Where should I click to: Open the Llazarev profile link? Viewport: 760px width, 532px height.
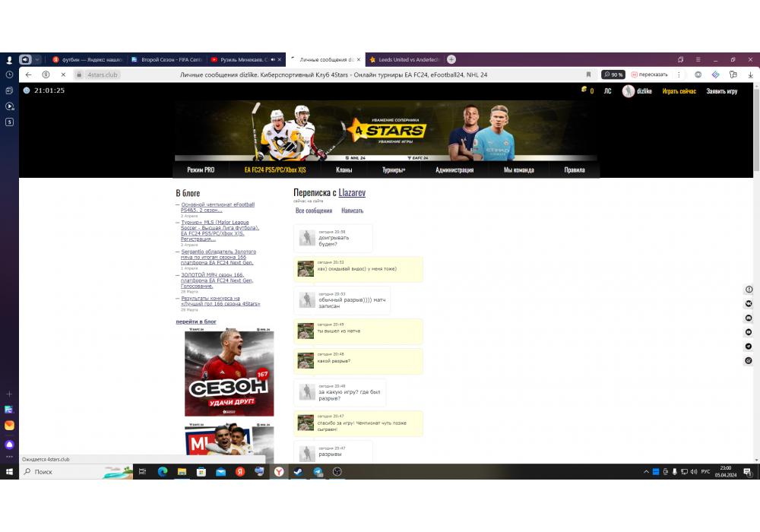[352, 193]
